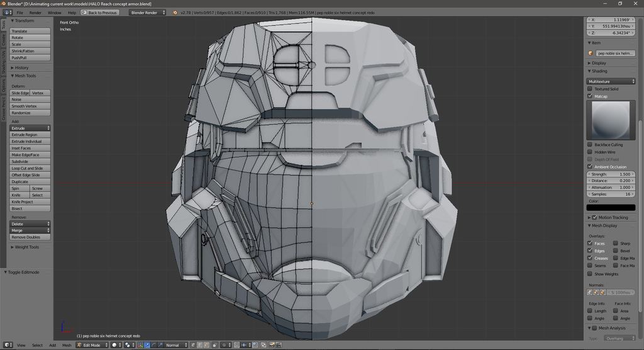Enable the Backface Culling checkbox
Screen dimensions: 644x350
click(590, 144)
